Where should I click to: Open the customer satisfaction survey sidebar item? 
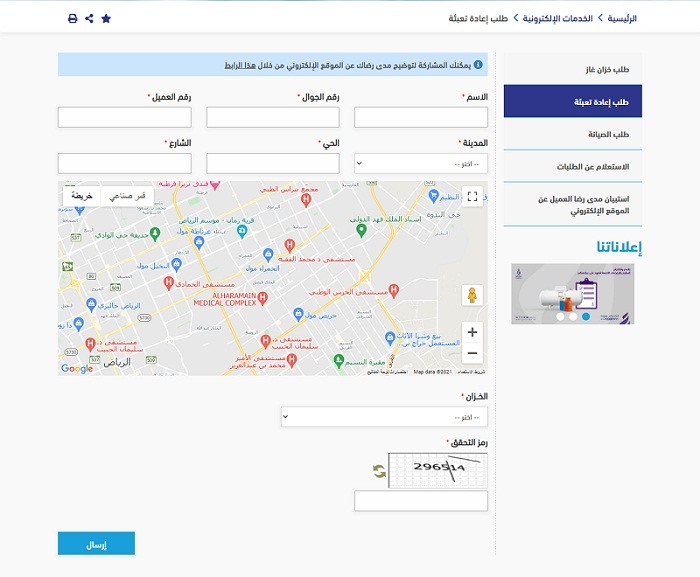coord(573,205)
